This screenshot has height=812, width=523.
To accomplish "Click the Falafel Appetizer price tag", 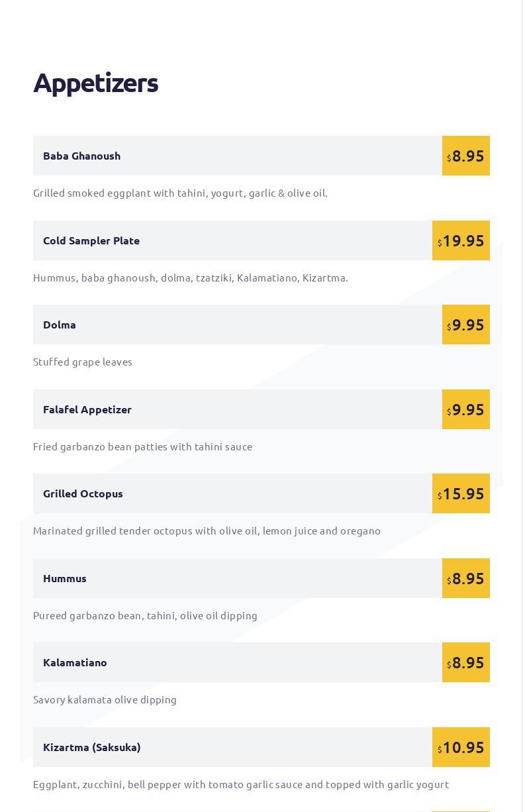I will pos(466,409).
